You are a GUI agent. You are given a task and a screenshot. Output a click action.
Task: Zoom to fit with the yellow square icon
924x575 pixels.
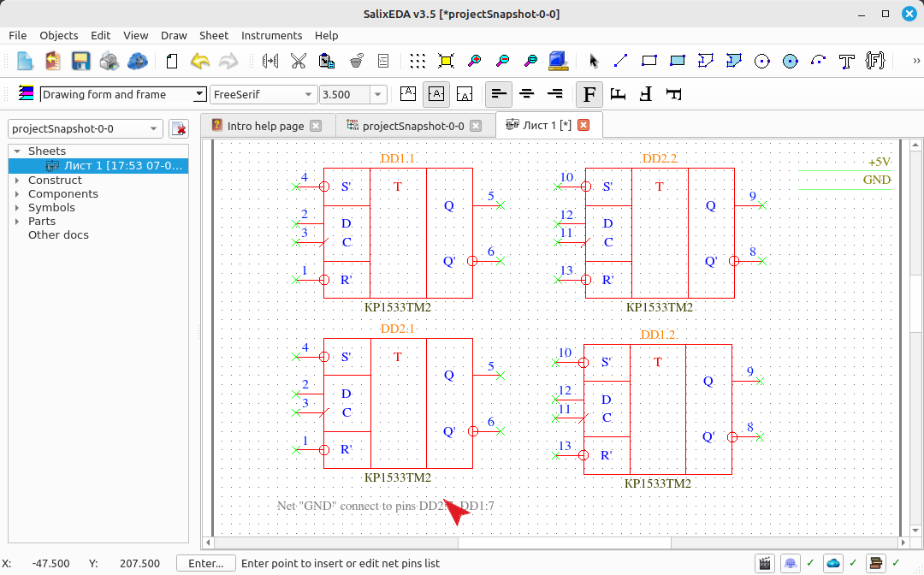[x=446, y=61]
